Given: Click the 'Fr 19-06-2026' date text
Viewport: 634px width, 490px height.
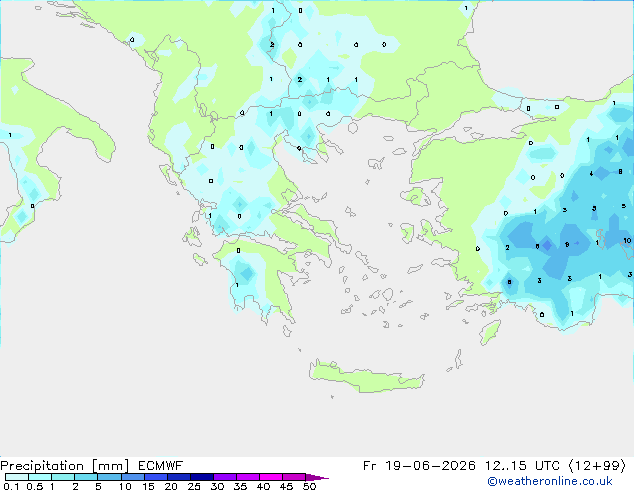Looking at the screenshot, I should [x=419, y=466].
